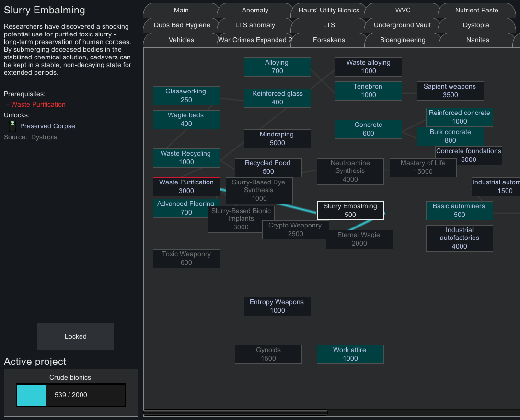
Task: Select the Basic autominers research node
Action: pyautogui.click(x=459, y=211)
